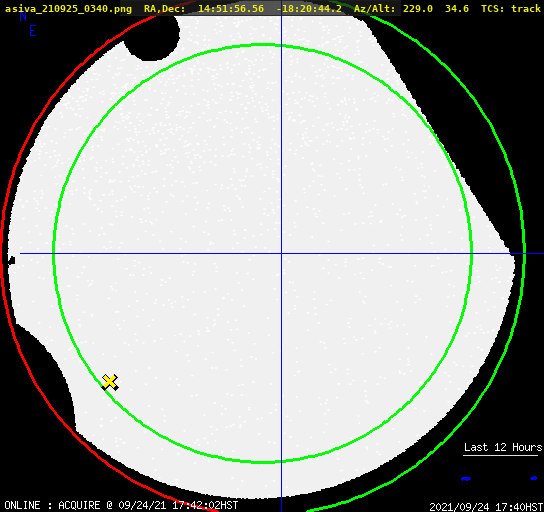Click the crosshair center intersection

pos(281,254)
